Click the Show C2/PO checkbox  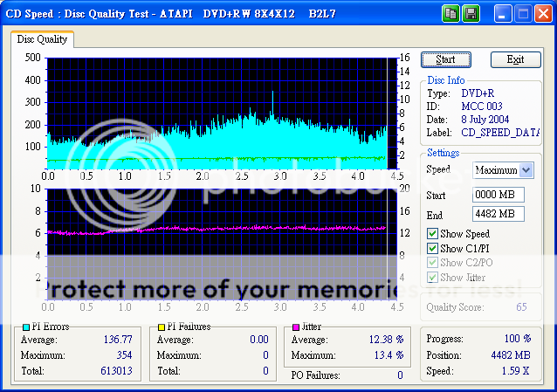(433, 264)
